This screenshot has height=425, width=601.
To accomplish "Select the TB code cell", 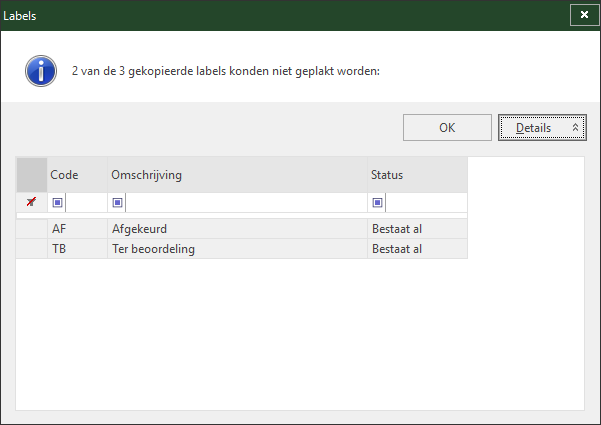I will pyautogui.click(x=77, y=249).
